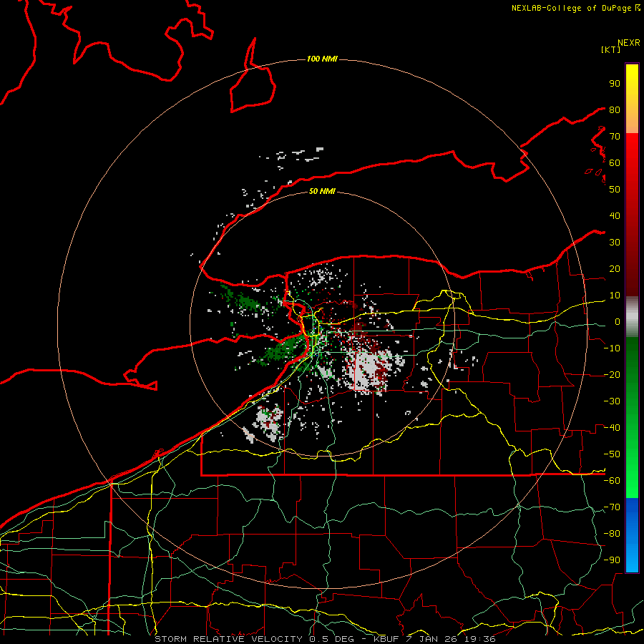Image resolution: width=644 pixels, height=644 pixels.
Task: Click the -60 value on velocity scale
Action: [612, 481]
